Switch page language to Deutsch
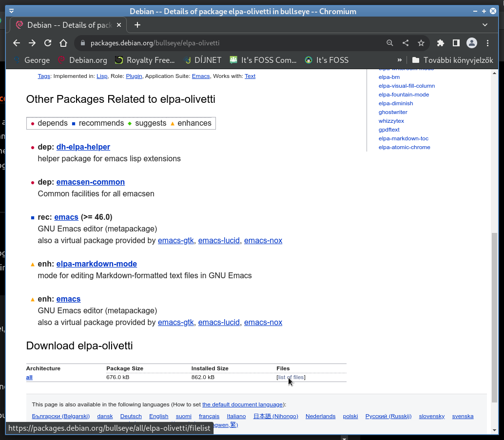This screenshot has width=504, height=440. 131,416
